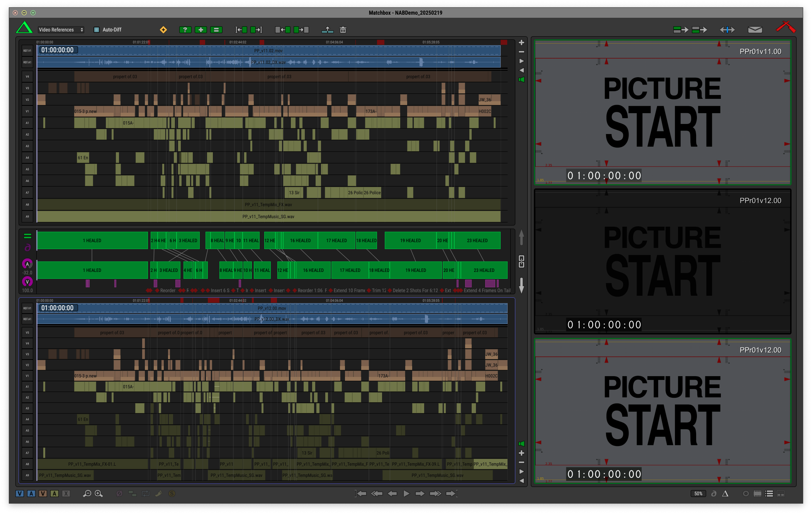Click the PP_v11_TempMusic_SG.wav clip on upper A9

[x=268, y=217]
